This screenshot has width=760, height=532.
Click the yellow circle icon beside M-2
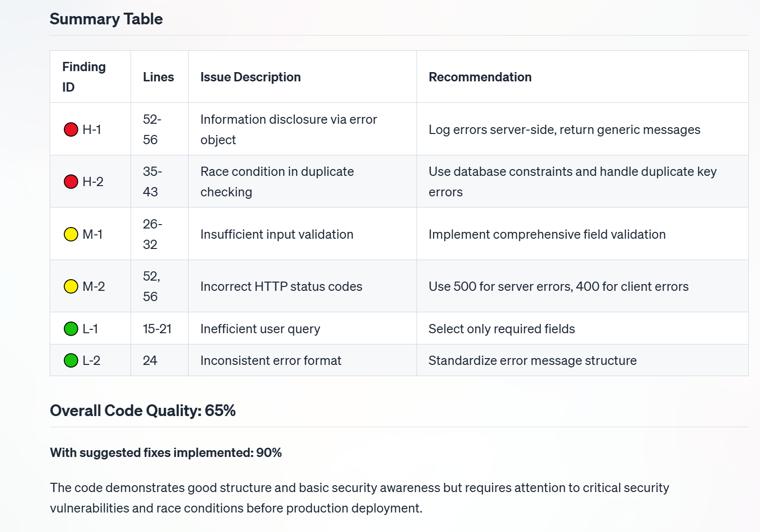71,286
